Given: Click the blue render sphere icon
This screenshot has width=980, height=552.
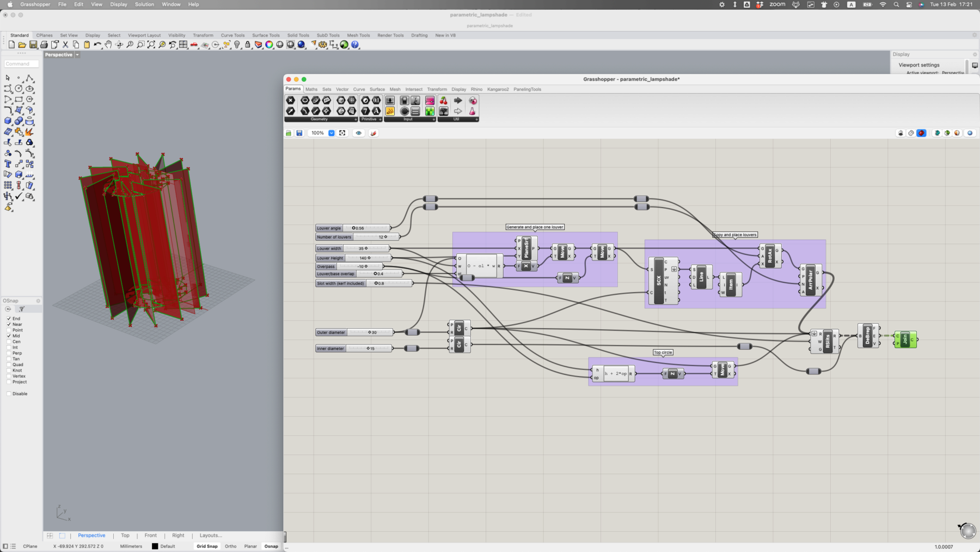Looking at the screenshot, I should [301, 45].
